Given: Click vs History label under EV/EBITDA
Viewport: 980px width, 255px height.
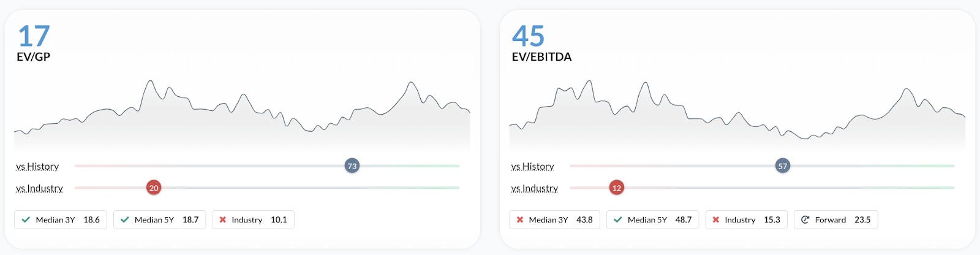Looking at the screenshot, I should [532, 167].
